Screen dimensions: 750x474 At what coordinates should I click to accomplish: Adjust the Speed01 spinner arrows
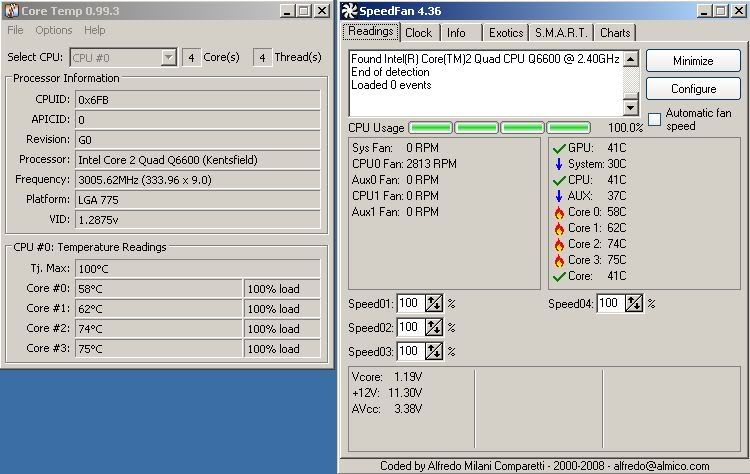[434, 303]
